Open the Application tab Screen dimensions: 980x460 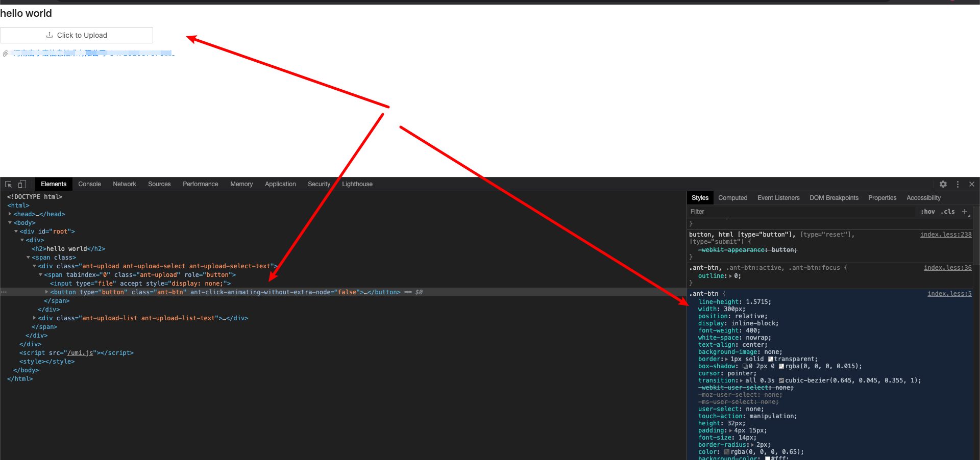click(280, 184)
